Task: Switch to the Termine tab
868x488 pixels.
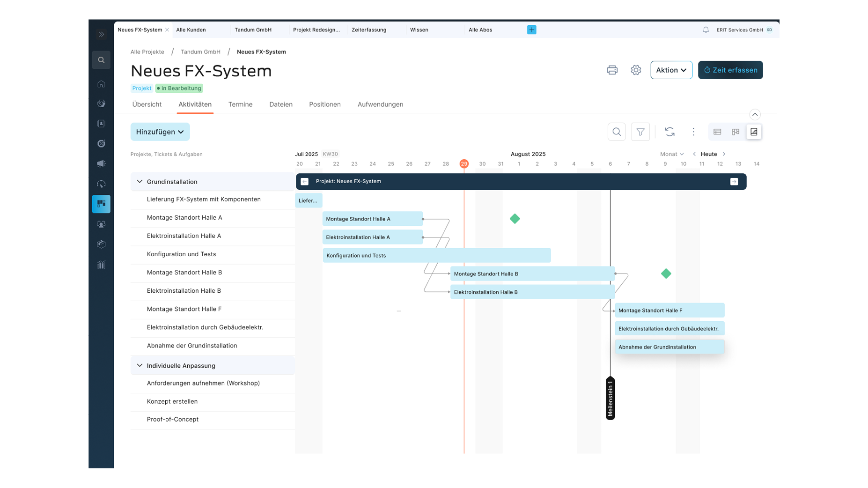Action: pos(240,104)
